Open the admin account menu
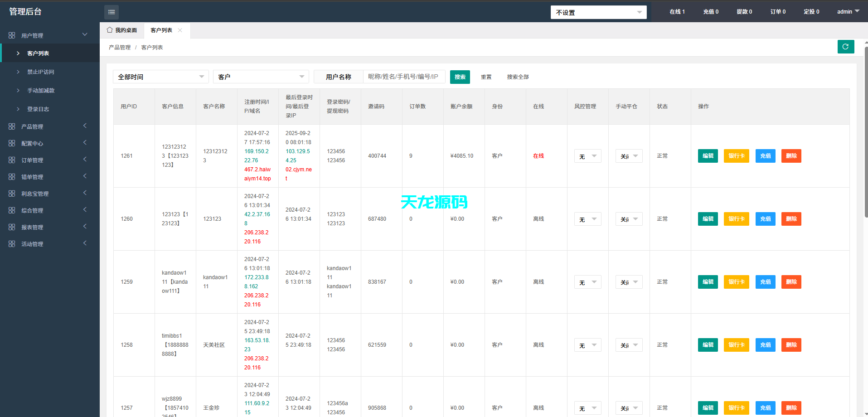The height and width of the screenshot is (417, 868). coord(847,12)
